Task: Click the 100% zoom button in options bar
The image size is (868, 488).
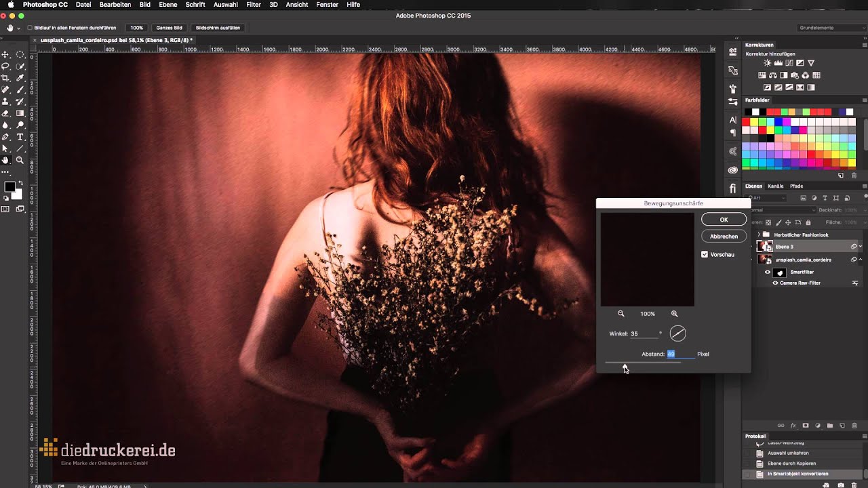Action: [137, 28]
